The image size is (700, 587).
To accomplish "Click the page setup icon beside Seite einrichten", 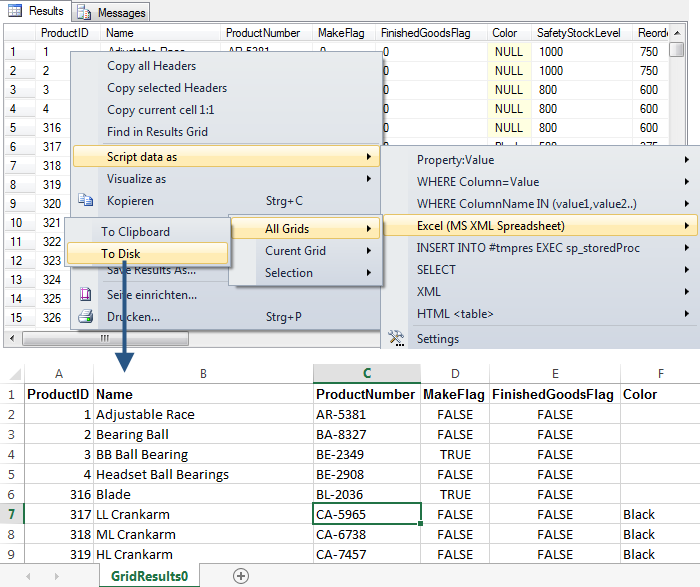I will tap(85, 294).
